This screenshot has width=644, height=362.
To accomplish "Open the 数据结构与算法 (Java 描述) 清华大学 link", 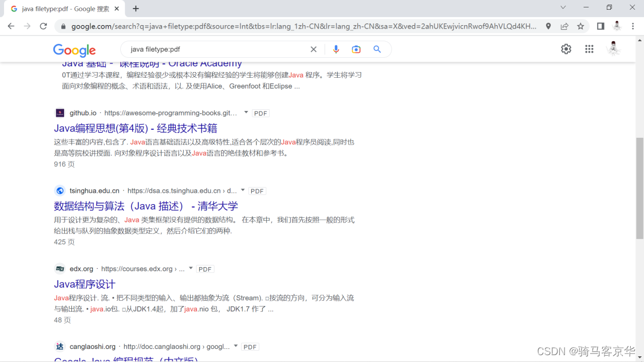I will click(x=146, y=206).
